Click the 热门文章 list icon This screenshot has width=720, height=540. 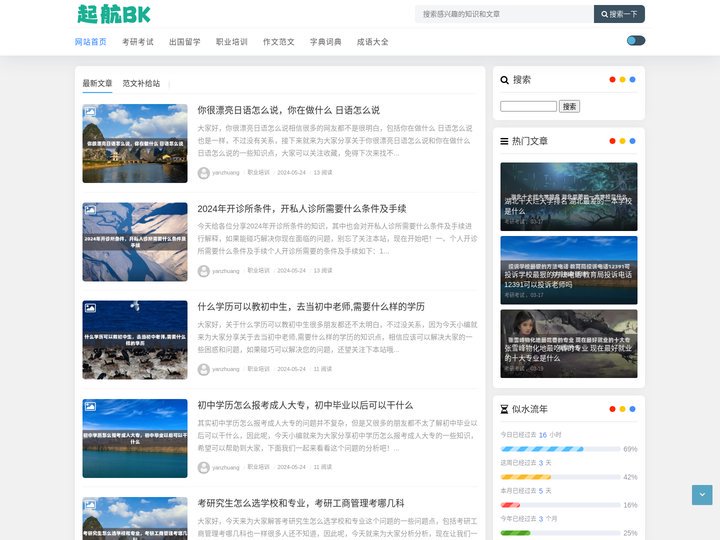pyautogui.click(x=504, y=141)
